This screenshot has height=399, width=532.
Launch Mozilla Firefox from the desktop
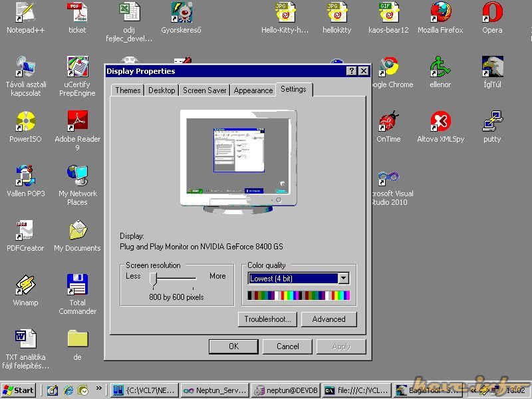(x=440, y=13)
